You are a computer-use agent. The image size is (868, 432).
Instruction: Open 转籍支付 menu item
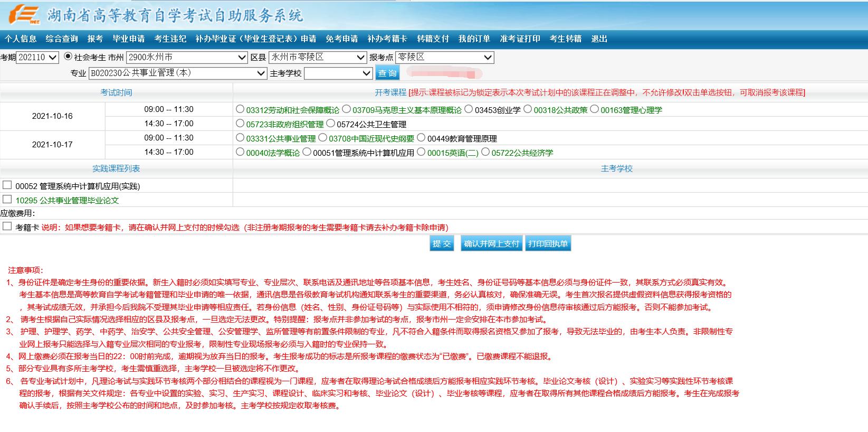(x=433, y=39)
